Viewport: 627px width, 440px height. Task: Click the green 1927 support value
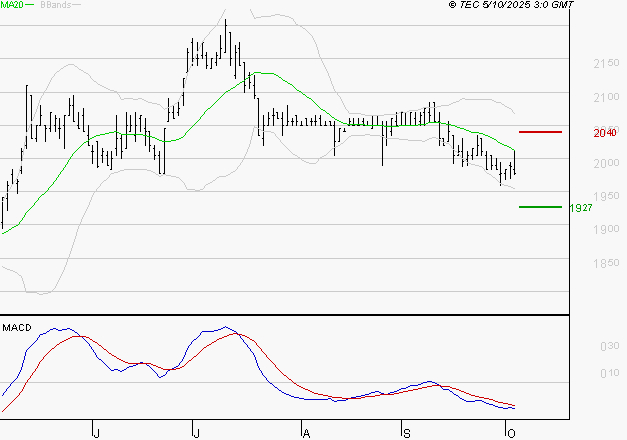(581, 208)
